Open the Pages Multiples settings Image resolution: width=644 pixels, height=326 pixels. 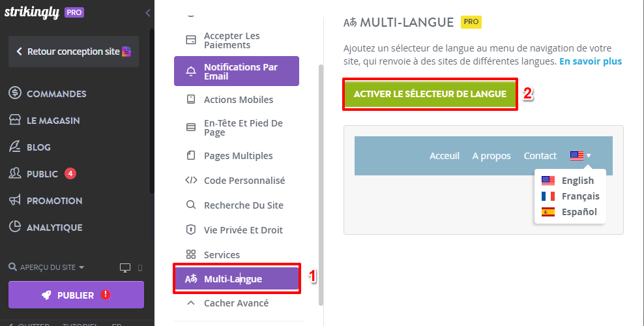(x=237, y=156)
